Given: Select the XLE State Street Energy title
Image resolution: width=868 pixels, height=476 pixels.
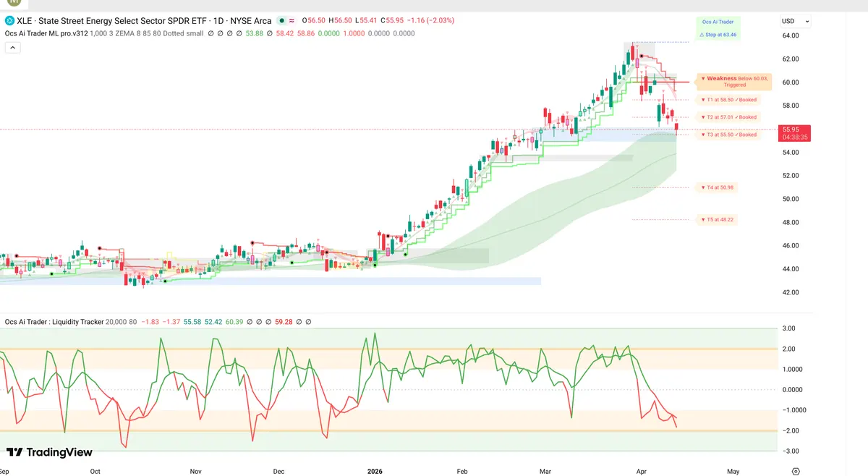Looking at the screenshot, I should point(144,21).
